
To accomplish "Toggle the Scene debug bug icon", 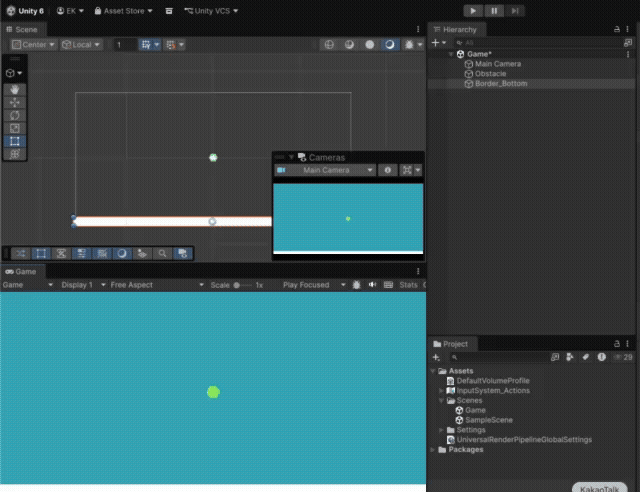I will coord(409,45).
